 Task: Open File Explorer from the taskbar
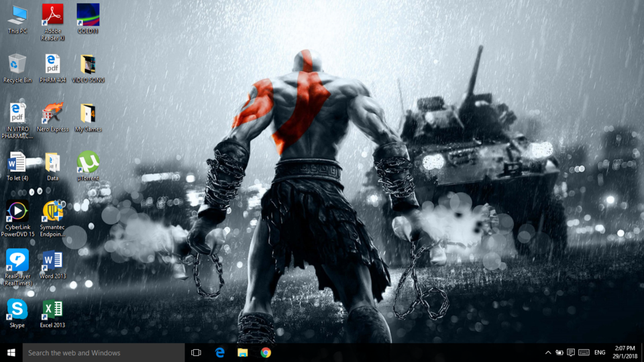(243, 353)
